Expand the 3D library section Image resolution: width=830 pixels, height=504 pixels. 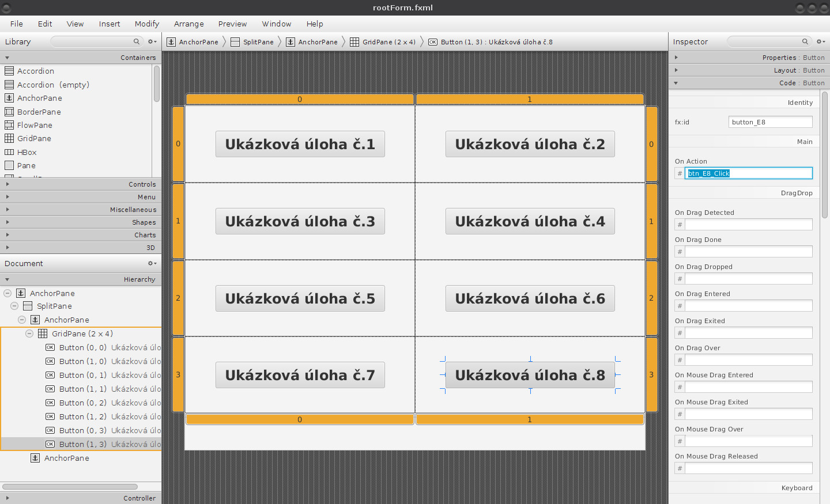pos(80,248)
